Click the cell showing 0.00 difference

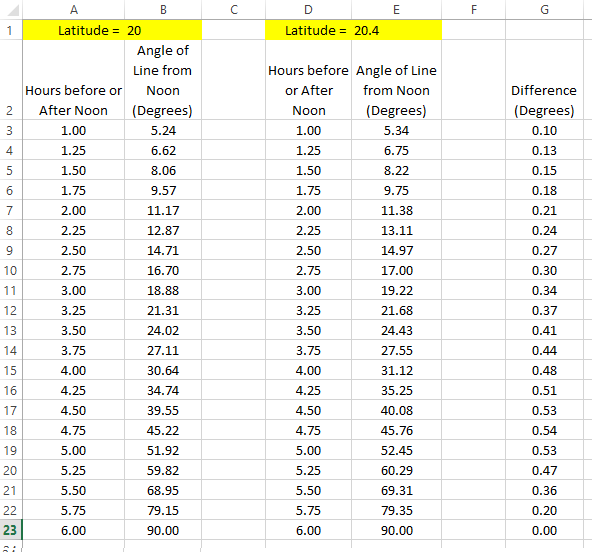[544, 530]
